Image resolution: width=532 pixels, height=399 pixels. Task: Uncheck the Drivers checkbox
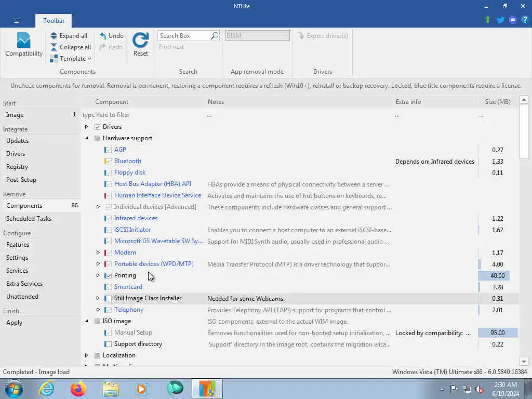[97, 127]
